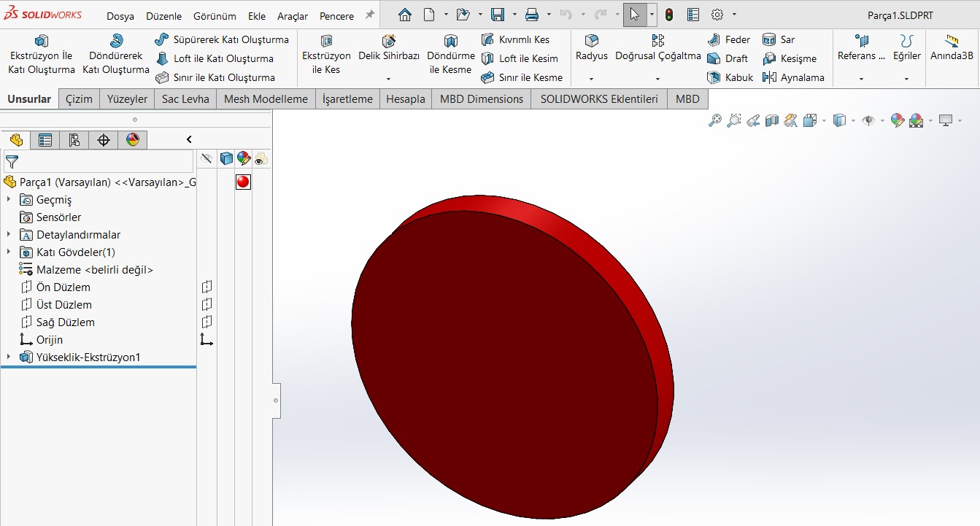This screenshot has width=980, height=526.
Task: Select the Loft ile Kesim command
Action: click(520, 58)
